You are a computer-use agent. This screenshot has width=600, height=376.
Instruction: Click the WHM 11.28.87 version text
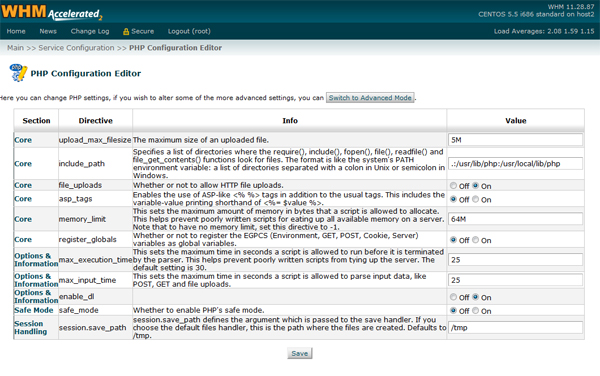pyautogui.click(x=571, y=7)
